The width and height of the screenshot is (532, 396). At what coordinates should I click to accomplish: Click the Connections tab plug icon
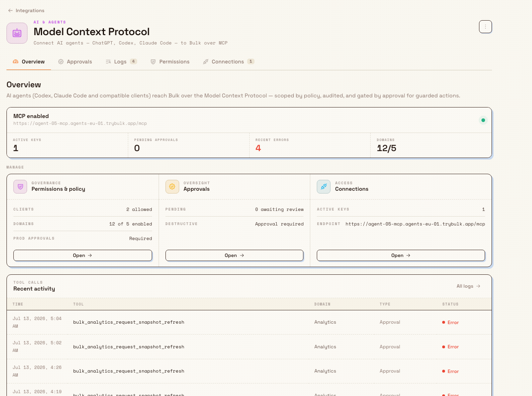click(x=206, y=62)
